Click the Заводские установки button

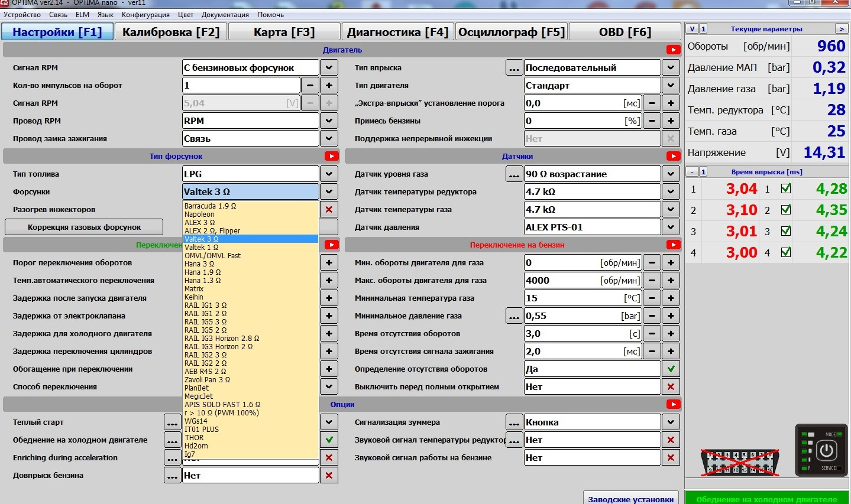[x=630, y=499]
